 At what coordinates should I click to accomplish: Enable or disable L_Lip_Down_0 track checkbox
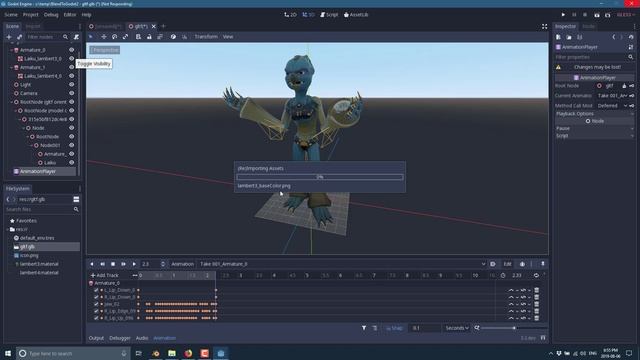(x=96, y=290)
